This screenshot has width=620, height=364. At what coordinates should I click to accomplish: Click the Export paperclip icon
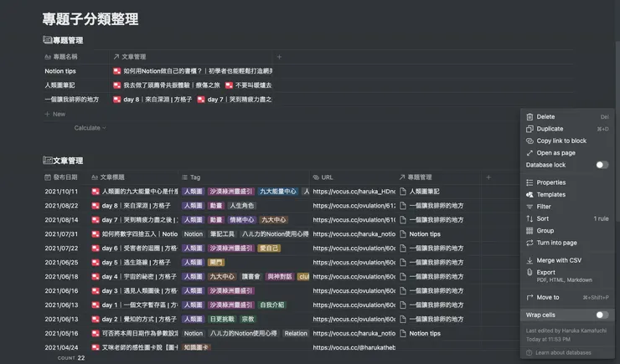530,273
